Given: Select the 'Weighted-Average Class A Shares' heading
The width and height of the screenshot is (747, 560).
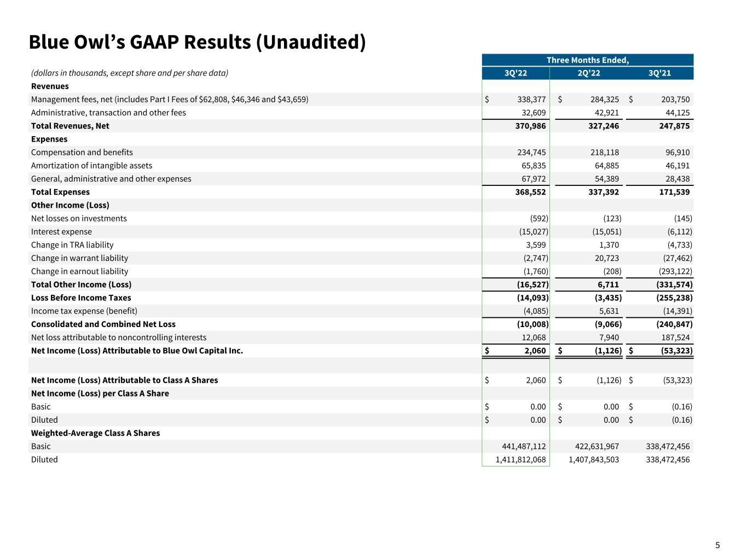Looking at the screenshot, I should coord(96,433).
